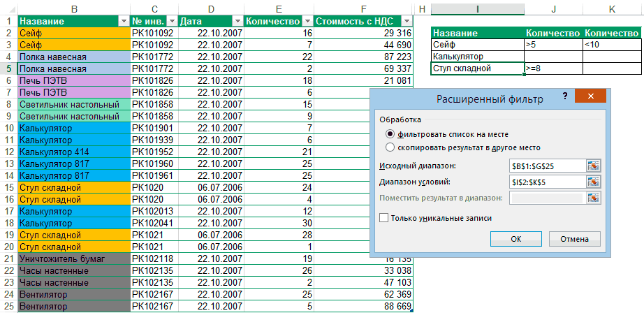Open the Количество column filter dropdown
Image resolution: width=644 pixels, height=313 pixels.
(x=307, y=21)
